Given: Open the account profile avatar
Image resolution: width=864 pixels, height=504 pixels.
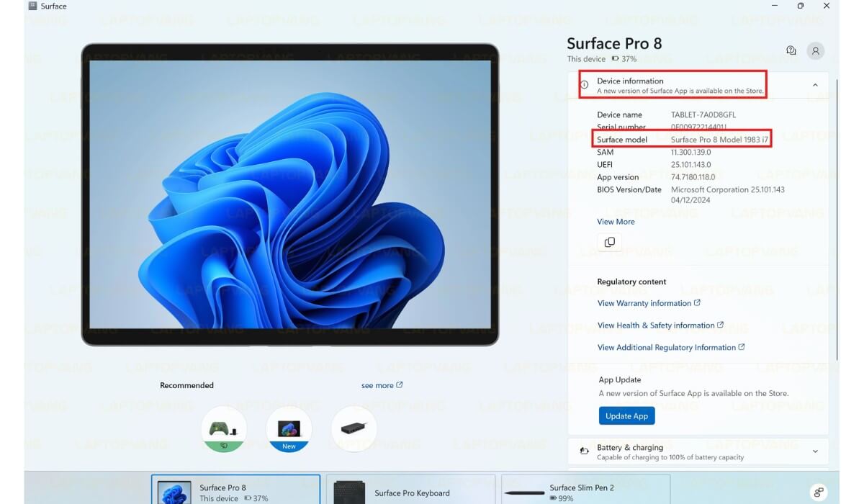Looking at the screenshot, I should [816, 50].
